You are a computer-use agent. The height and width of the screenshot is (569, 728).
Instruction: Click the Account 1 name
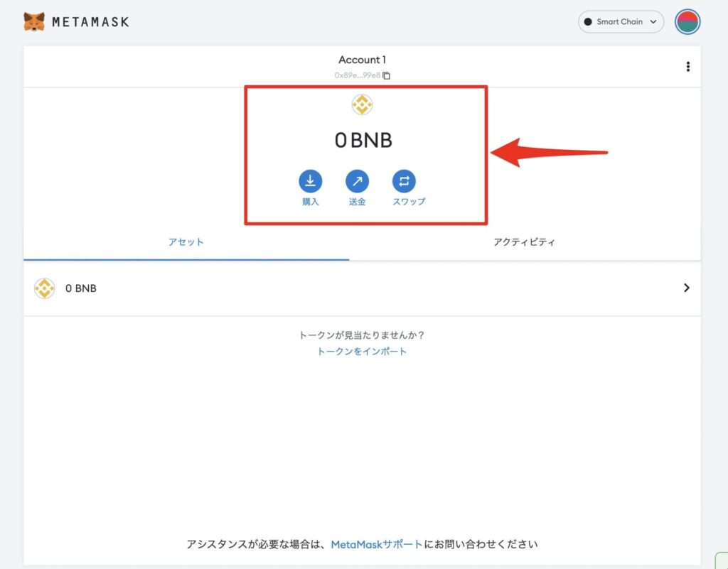coord(362,60)
